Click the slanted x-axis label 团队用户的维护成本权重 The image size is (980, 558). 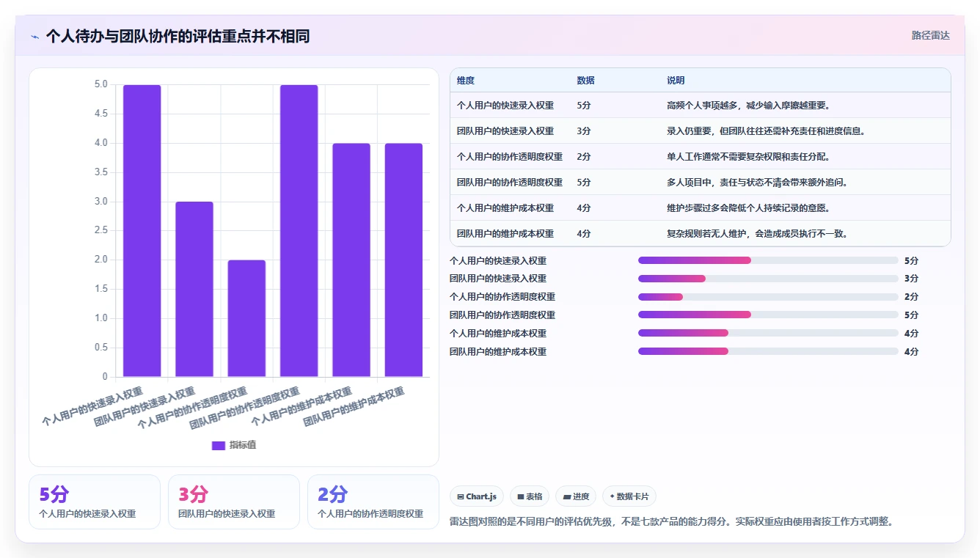pos(354,408)
